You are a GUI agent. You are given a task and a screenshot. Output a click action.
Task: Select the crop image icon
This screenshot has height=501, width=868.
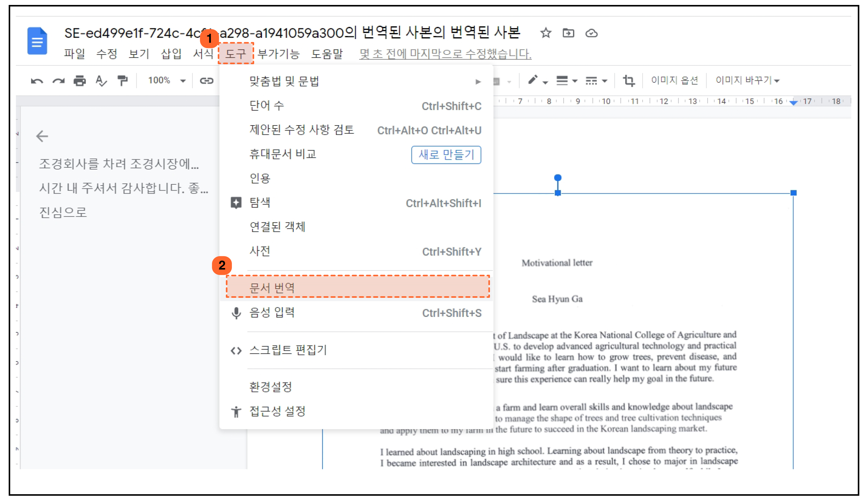[628, 81]
